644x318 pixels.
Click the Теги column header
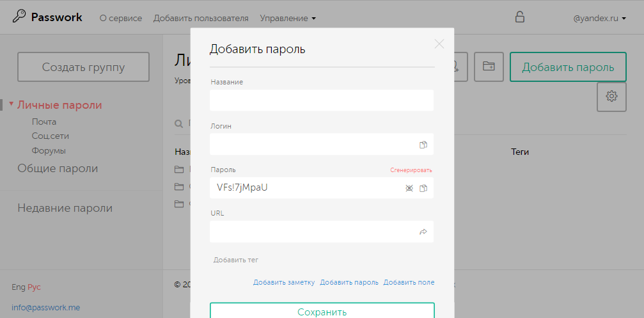coord(519,152)
